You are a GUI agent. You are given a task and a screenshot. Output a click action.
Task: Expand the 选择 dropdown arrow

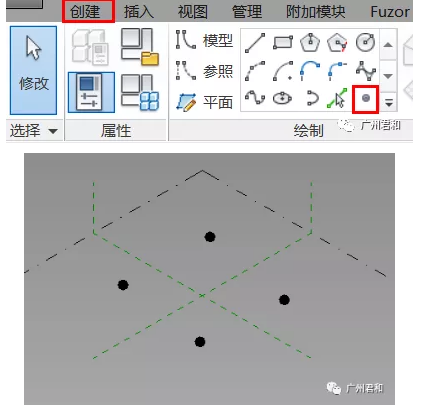pyautogui.click(x=53, y=131)
